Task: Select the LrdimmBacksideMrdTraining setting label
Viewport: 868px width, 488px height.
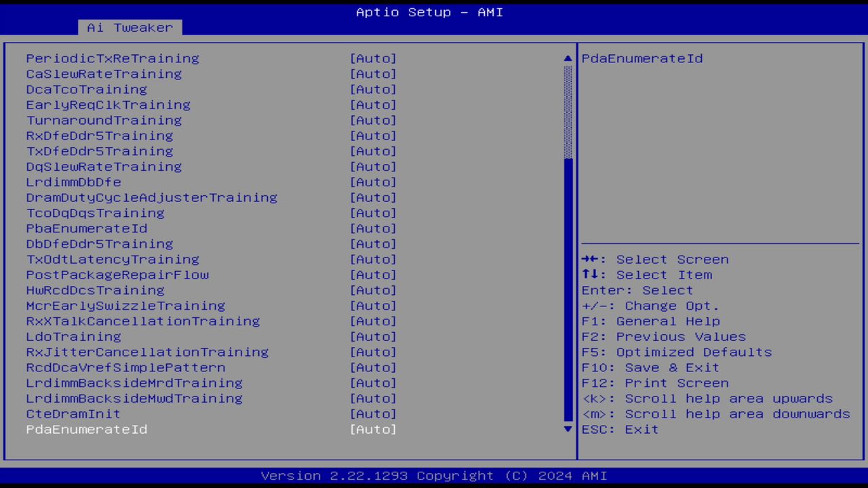Action: [x=134, y=384]
